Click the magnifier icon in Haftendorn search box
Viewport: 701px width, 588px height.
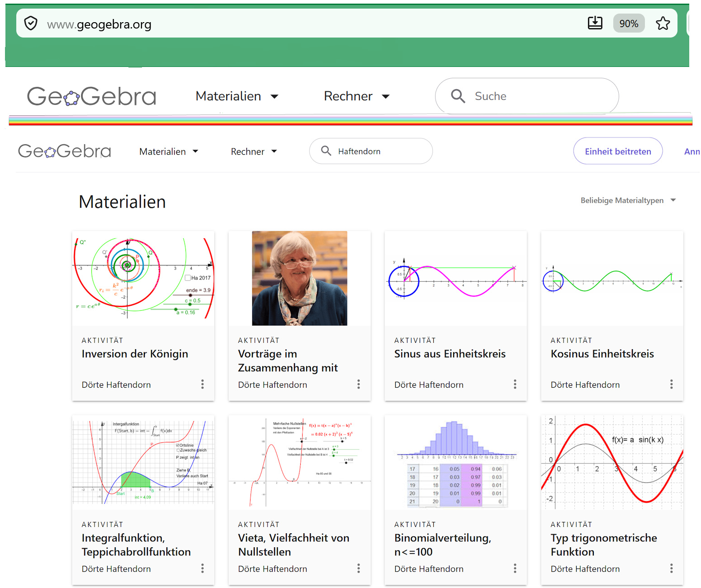point(326,151)
